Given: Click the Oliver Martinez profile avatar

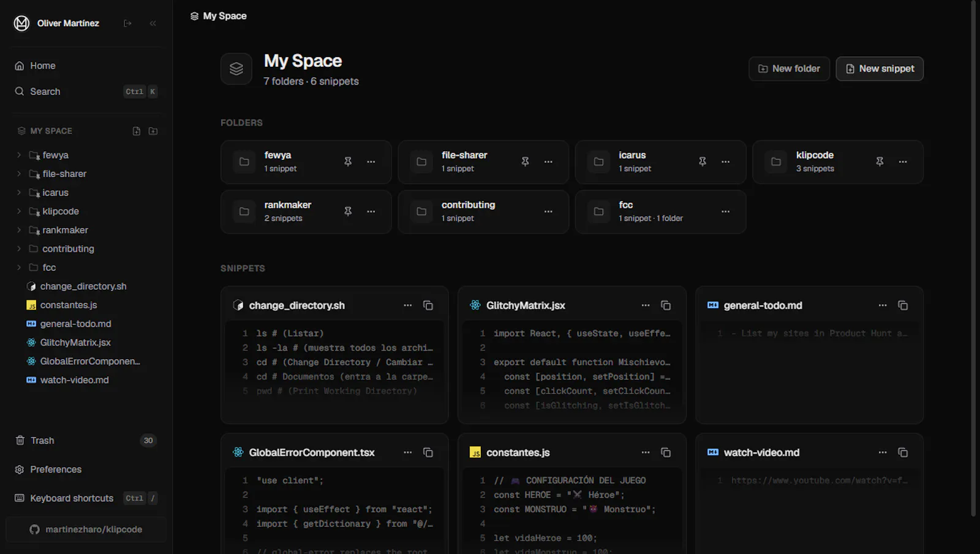Looking at the screenshot, I should point(22,23).
